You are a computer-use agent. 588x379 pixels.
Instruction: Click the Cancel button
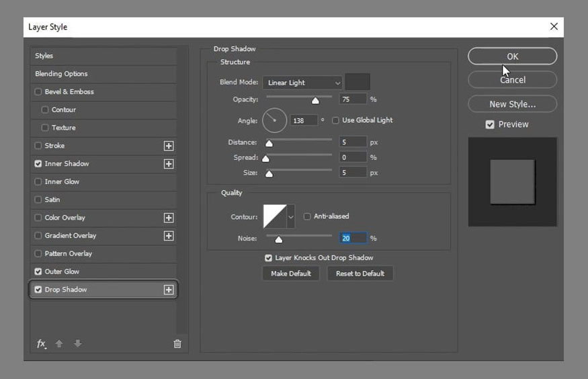point(512,80)
